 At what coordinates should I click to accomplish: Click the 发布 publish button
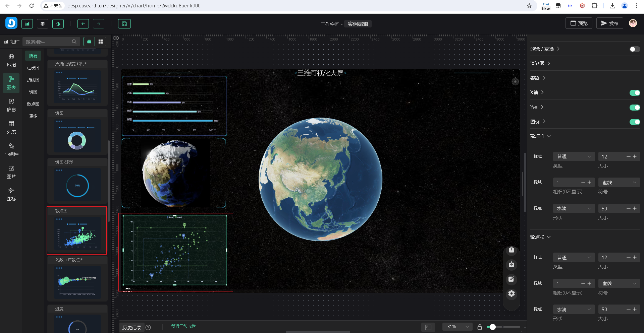coord(609,23)
